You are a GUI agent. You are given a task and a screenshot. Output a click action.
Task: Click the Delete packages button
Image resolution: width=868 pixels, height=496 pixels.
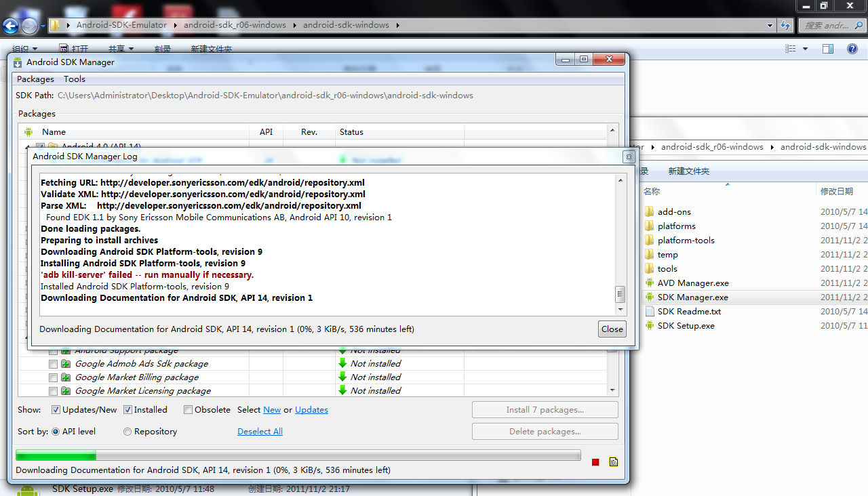coord(545,432)
